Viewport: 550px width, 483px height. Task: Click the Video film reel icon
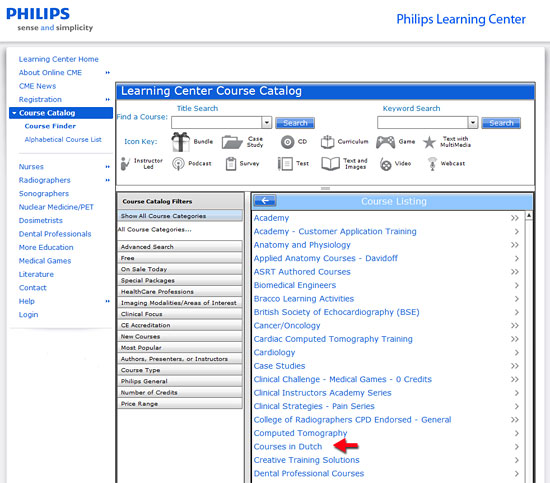pyautogui.click(x=385, y=164)
